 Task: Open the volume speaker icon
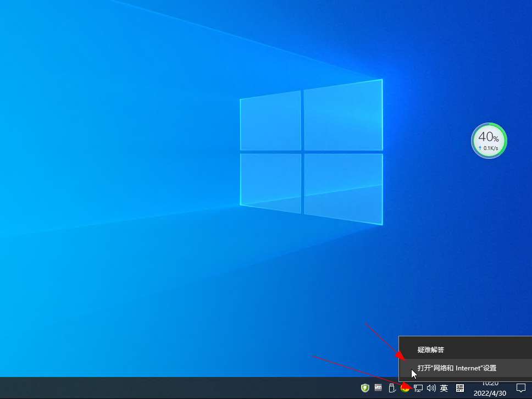click(x=431, y=388)
